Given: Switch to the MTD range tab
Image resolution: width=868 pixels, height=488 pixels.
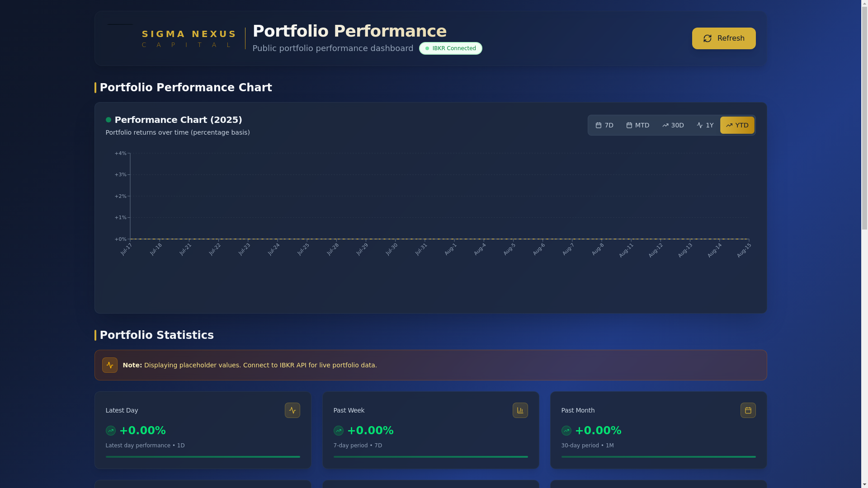Looking at the screenshot, I should tap(637, 125).
